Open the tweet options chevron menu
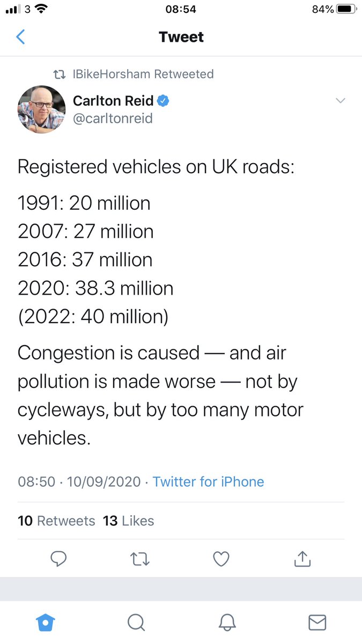The height and width of the screenshot is (644, 362). pos(340,100)
